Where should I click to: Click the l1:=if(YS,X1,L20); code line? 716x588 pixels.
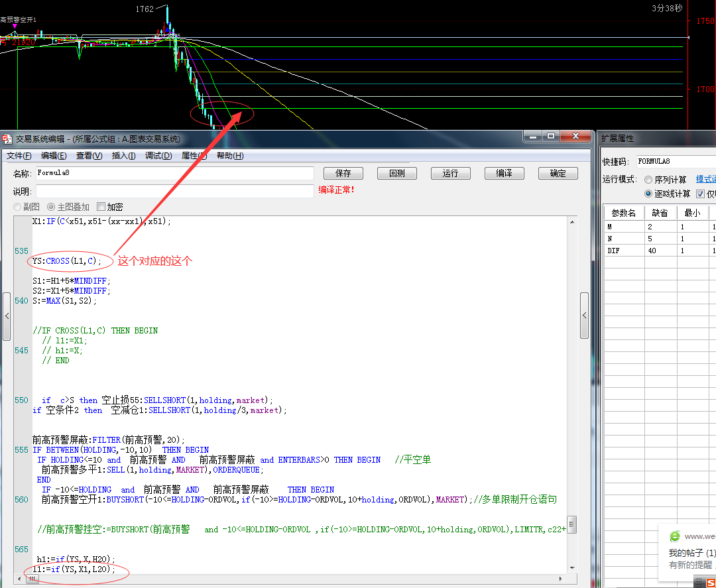(74, 569)
